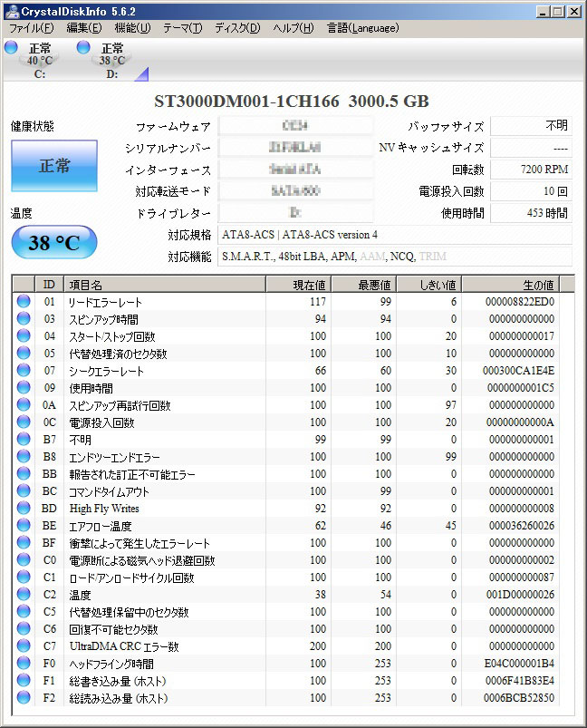The height and width of the screenshot is (728, 587).
Task: Click status orb for 04 スタート/ストップ回数
Action: click(x=24, y=335)
